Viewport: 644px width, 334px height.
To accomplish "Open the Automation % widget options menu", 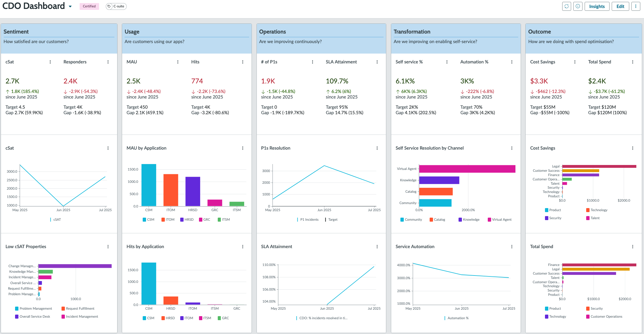I will [x=512, y=62].
